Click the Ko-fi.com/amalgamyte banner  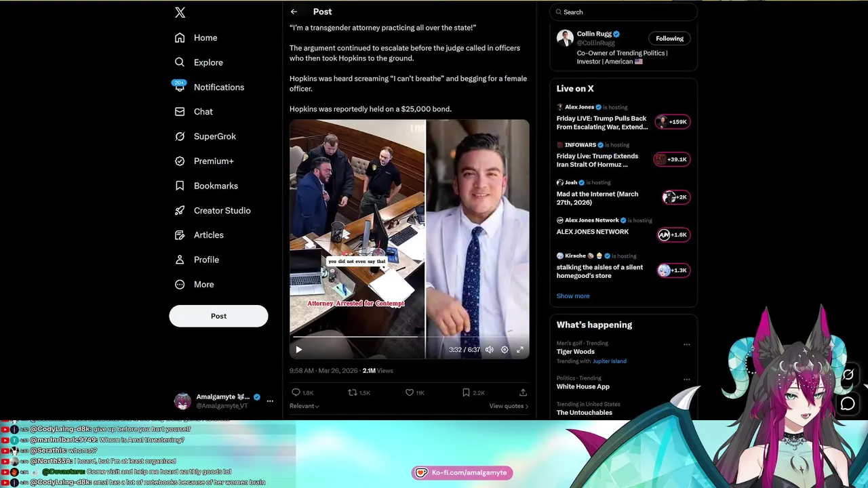tap(462, 472)
